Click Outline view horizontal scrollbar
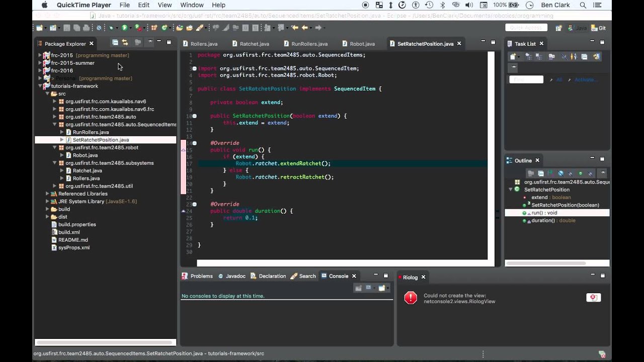 [x=546, y=263]
